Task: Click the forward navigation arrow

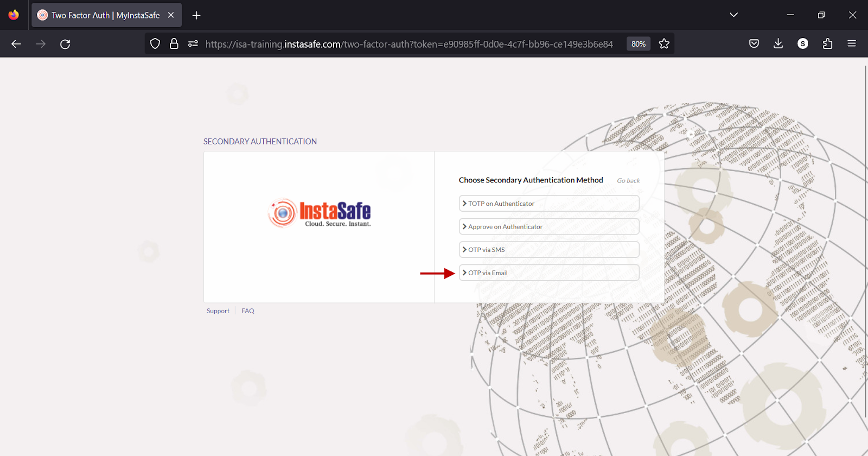Action: point(41,44)
